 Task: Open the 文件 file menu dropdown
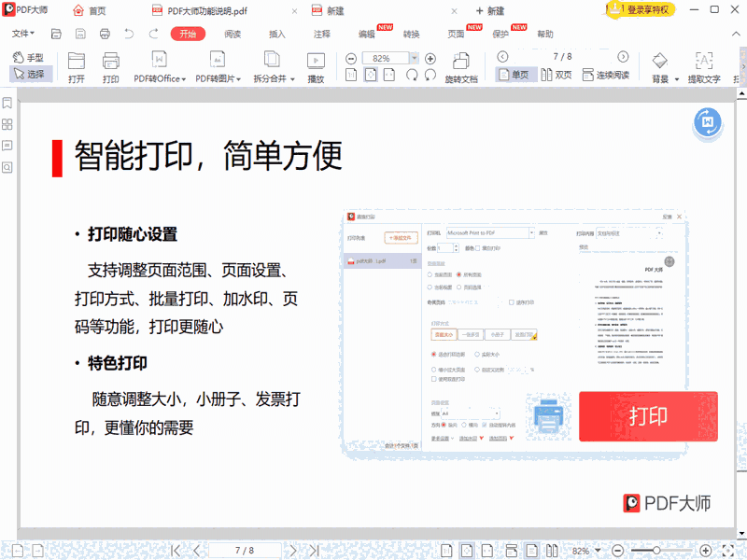click(x=21, y=35)
